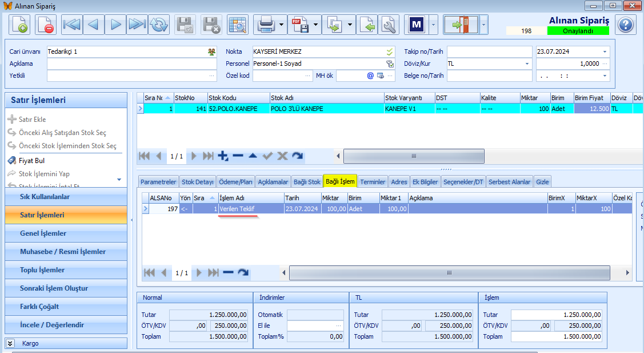Click the new document icon with green plus

(19, 25)
